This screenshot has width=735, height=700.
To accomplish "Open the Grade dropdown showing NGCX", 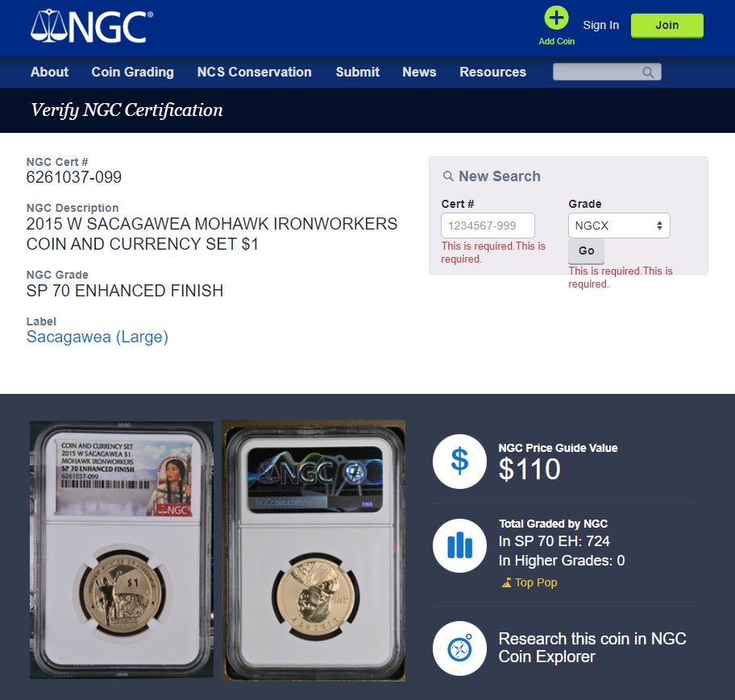I will (619, 226).
